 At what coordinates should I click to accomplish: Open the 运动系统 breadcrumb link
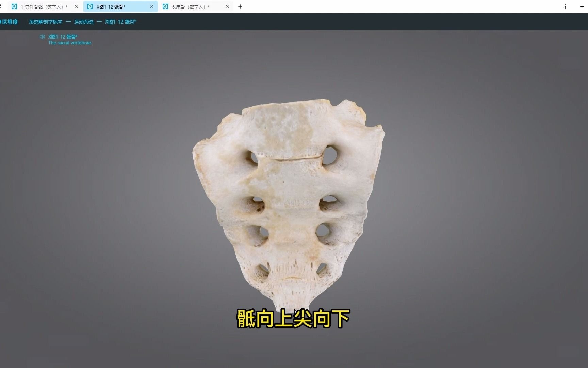pos(83,21)
